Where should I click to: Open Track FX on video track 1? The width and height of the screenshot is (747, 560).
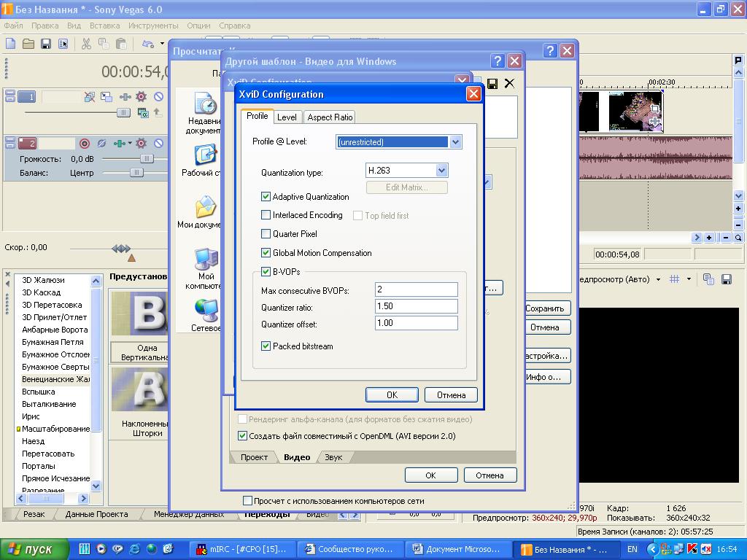[x=125, y=97]
